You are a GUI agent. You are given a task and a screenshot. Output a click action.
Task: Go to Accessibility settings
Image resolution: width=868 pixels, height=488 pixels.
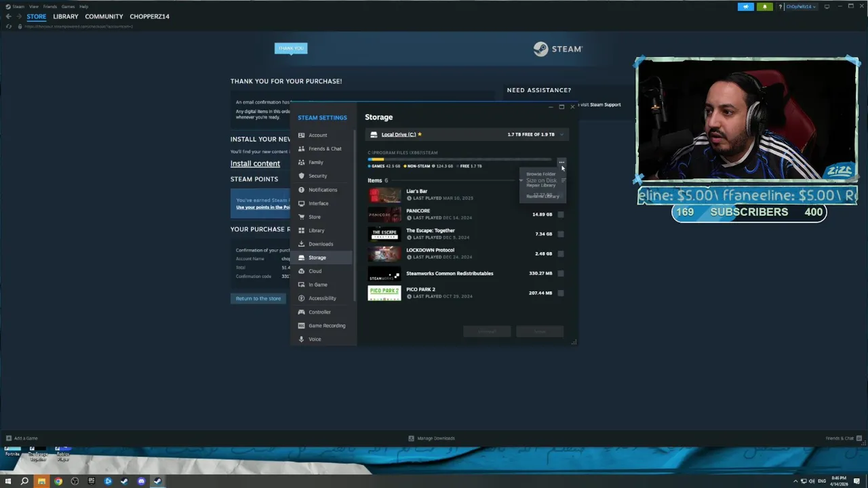pos(323,298)
